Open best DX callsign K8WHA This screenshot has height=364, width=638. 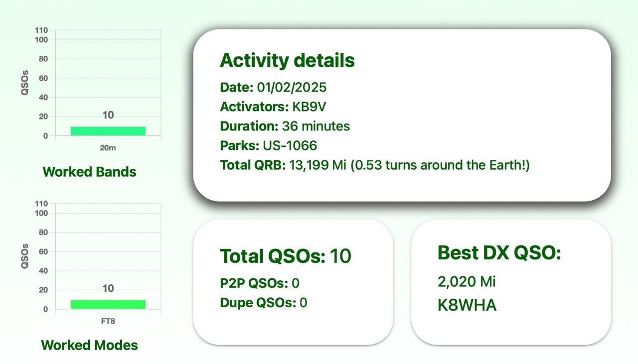click(x=467, y=305)
